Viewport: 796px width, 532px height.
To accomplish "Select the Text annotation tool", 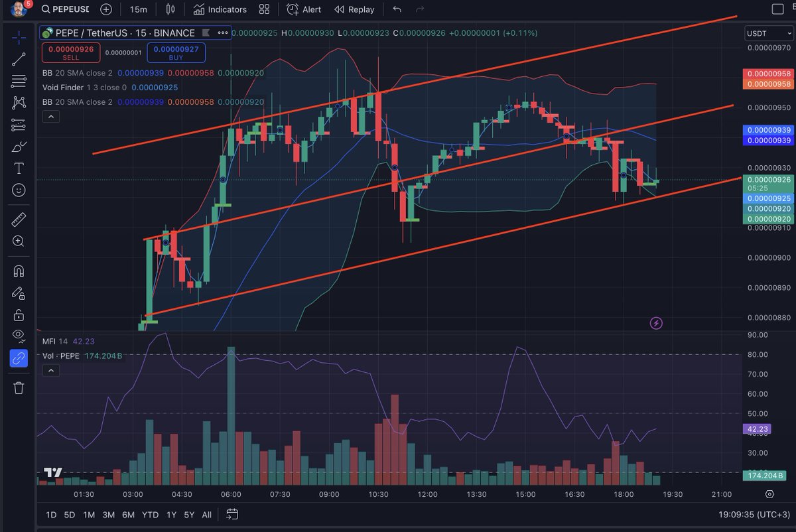I will [x=19, y=168].
